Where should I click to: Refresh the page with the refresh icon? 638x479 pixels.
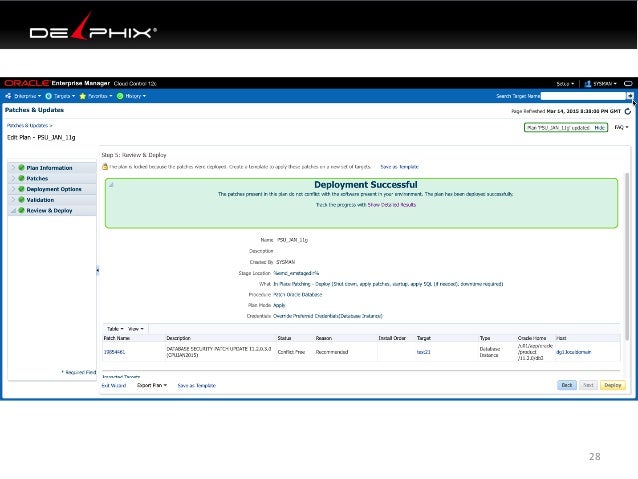628,111
